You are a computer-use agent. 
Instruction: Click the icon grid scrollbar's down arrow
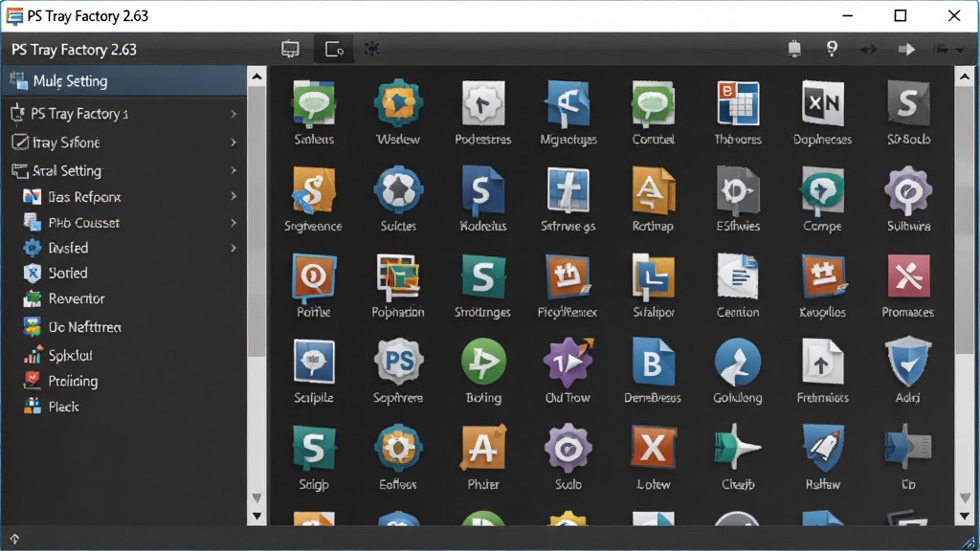(965, 516)
